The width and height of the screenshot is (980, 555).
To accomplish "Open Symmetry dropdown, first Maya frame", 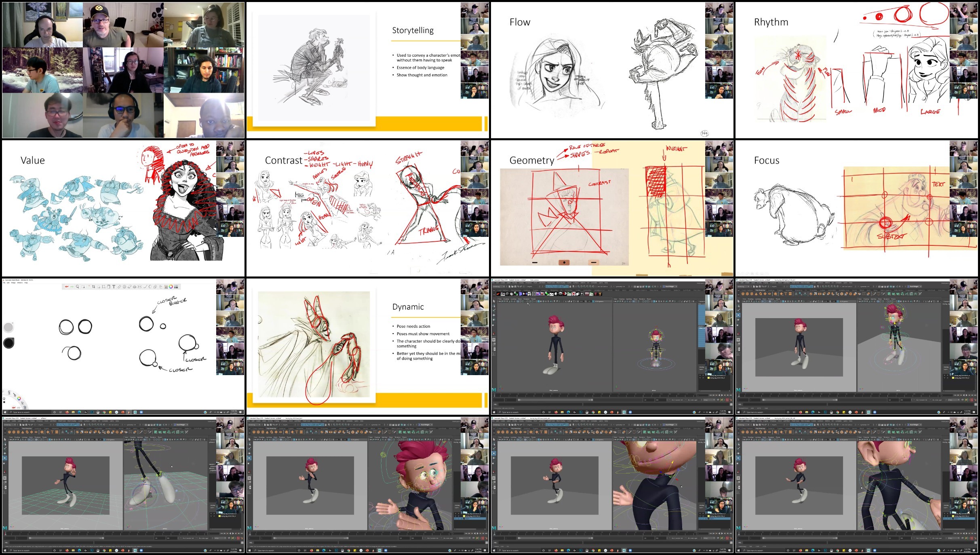I will tap(620, 287).
